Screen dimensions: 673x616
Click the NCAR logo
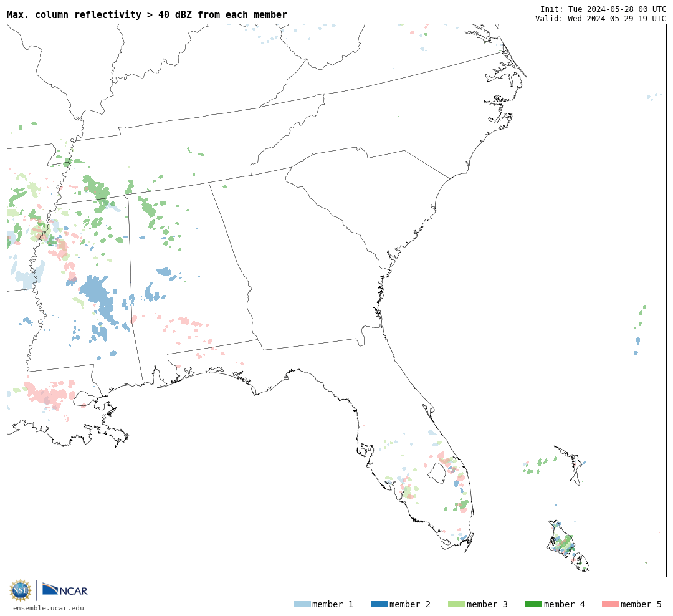click(65, 590)
